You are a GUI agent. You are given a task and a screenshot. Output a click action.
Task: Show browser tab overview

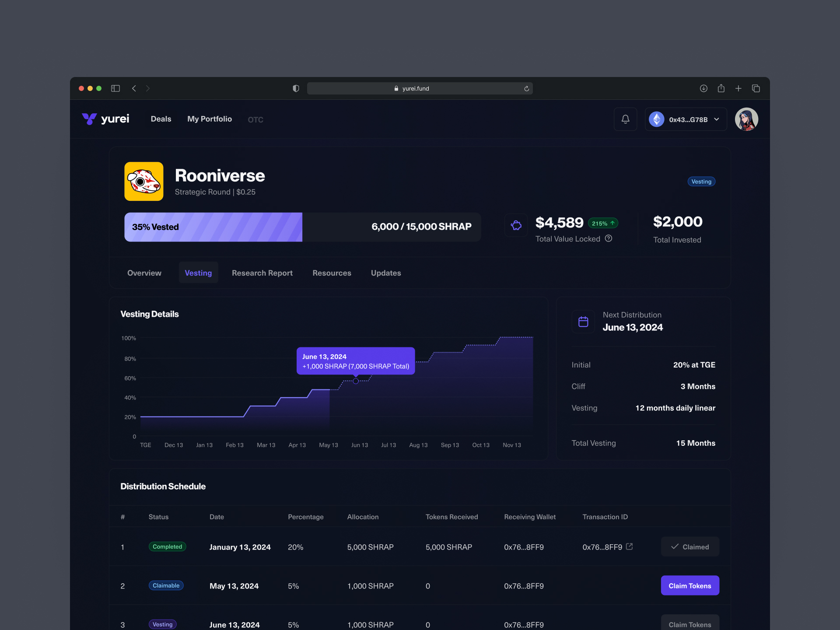click(x=756, y=88)
